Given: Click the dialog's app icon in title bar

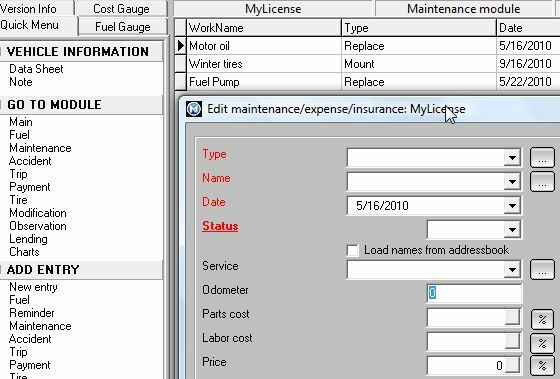Looking at the screenshot, I should click(x=194, y=109).
